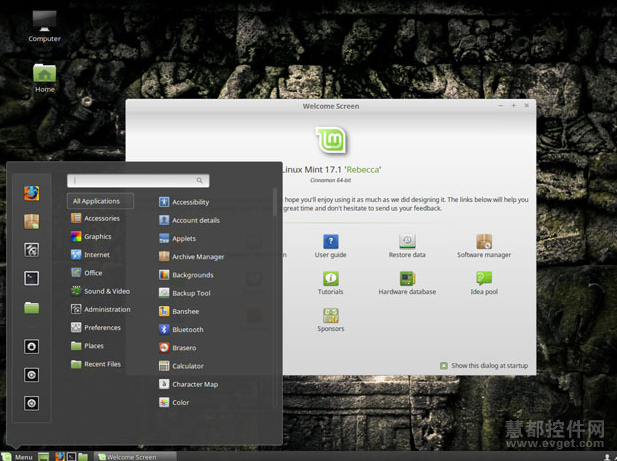Open Software Manager icon in menu favorites
This screenshot has width=617, height=461.
(x=31, y=221)
